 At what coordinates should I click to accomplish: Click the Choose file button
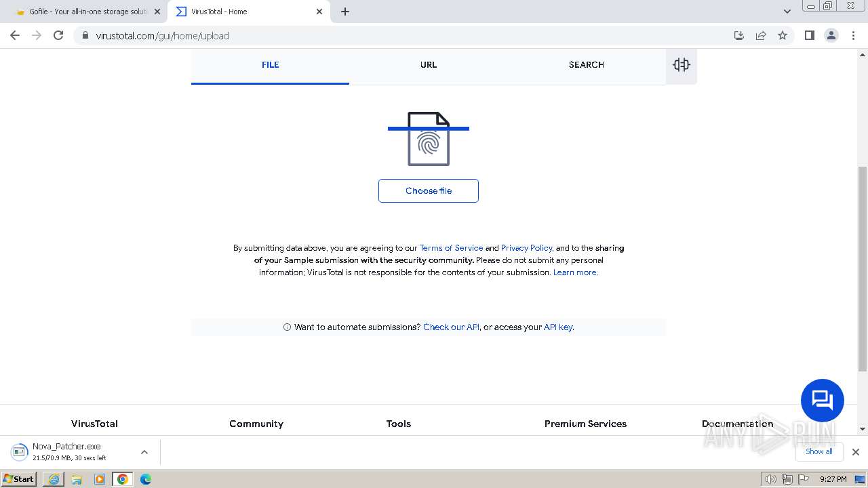coord(429,190)
